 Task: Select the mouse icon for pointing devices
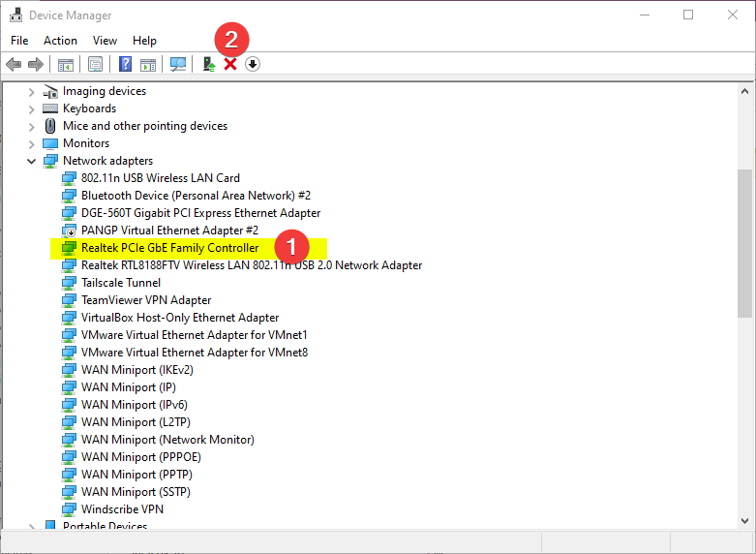coord(50,126)
